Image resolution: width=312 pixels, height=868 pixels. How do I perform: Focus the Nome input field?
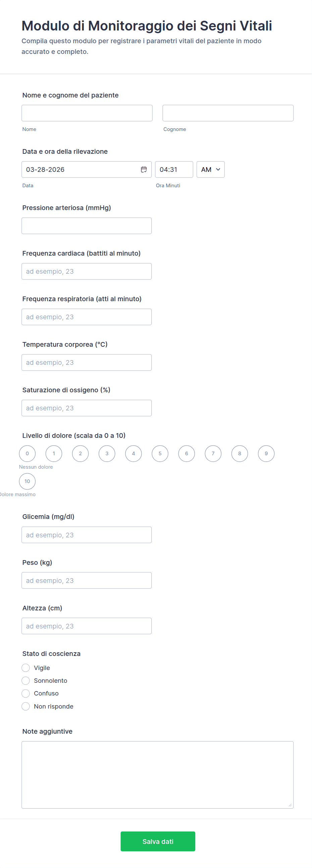(87, 113)
